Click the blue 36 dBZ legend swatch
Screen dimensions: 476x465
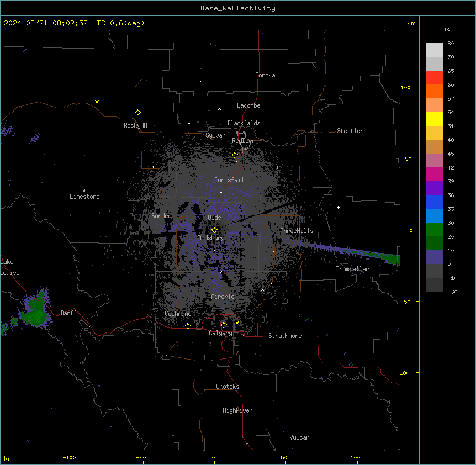434,202
